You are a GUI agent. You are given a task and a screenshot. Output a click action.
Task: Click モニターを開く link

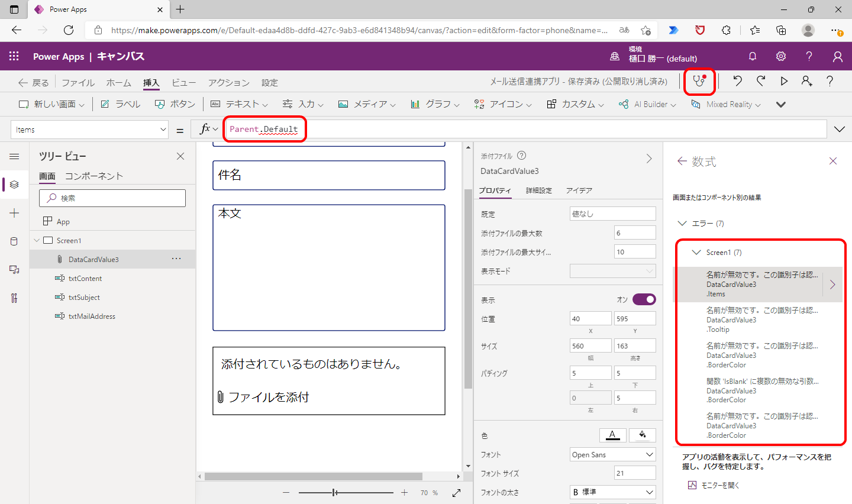click(x=714, y=485)
